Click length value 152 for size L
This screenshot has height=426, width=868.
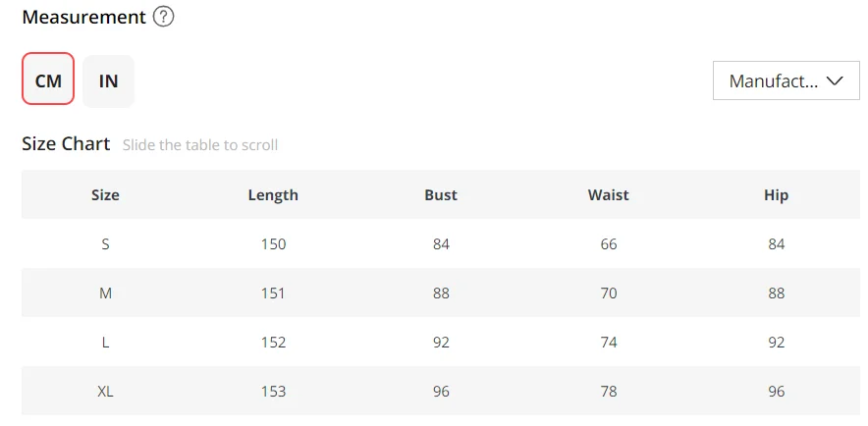(x=273, y=342)
